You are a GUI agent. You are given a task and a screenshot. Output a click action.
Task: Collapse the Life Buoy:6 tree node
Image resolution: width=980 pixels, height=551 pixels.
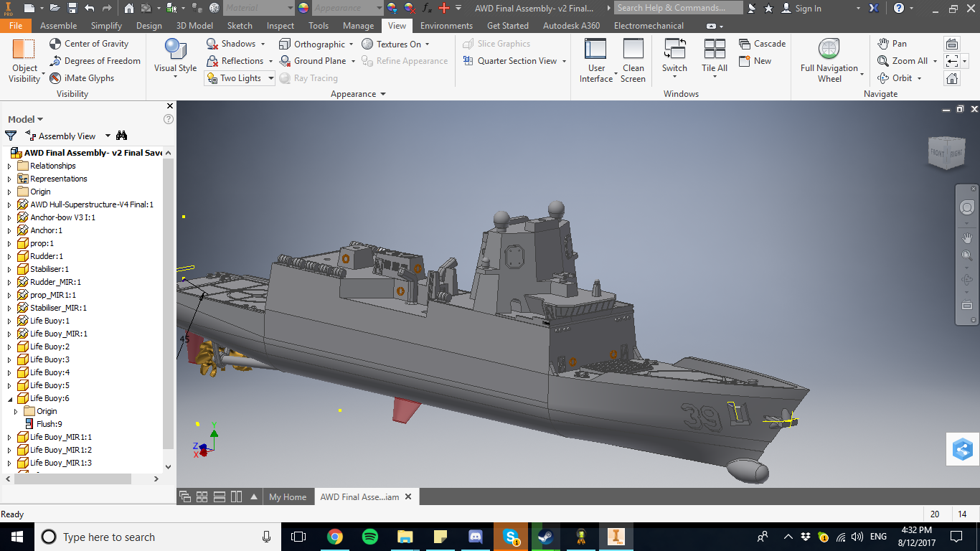(9, 398)
